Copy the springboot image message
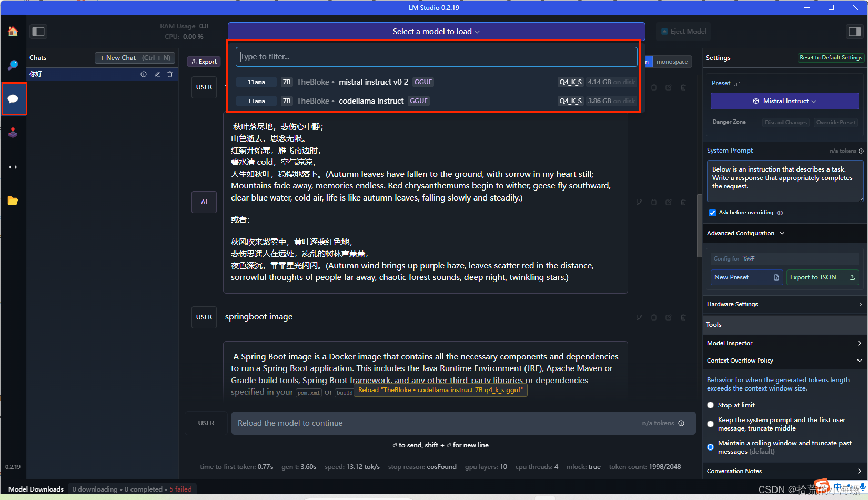The image size is (868, 500). coord(654,317)
